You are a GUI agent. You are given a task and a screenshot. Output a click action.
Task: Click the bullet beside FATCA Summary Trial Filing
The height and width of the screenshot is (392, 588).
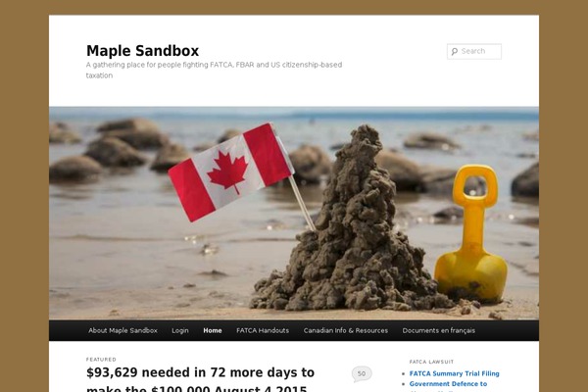404,374
